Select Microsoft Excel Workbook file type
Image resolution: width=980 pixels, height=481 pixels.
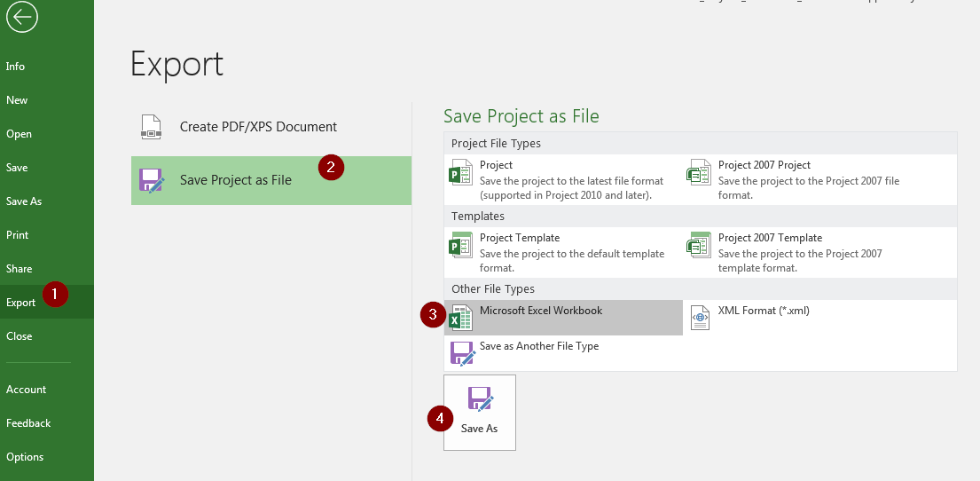[x=563, y=318]
